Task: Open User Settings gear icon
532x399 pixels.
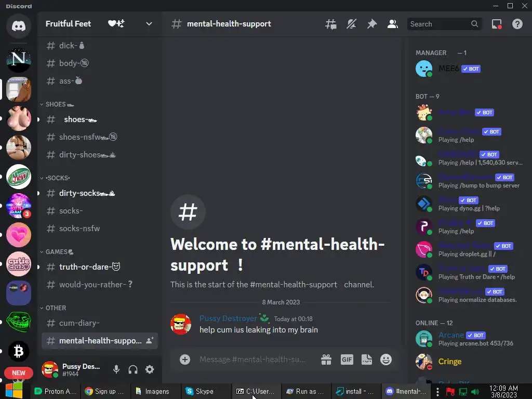Action: point(150,369)
